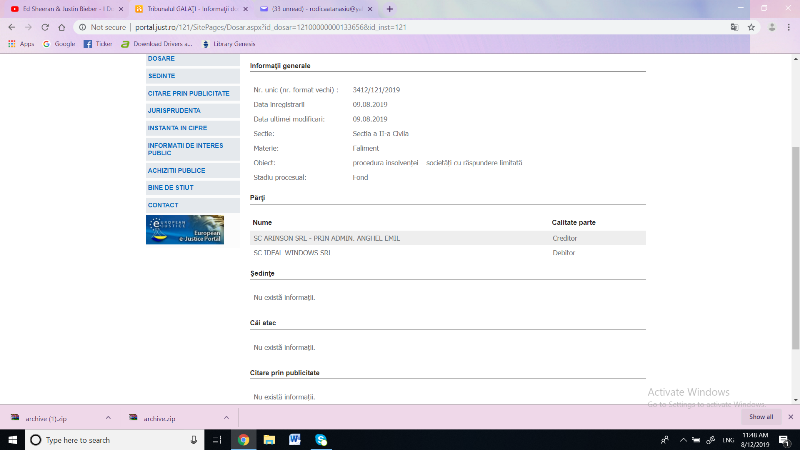Open the taskbar clock and date
The width and height of the screenshot is (800, 450).
click(x=755, y=440)
